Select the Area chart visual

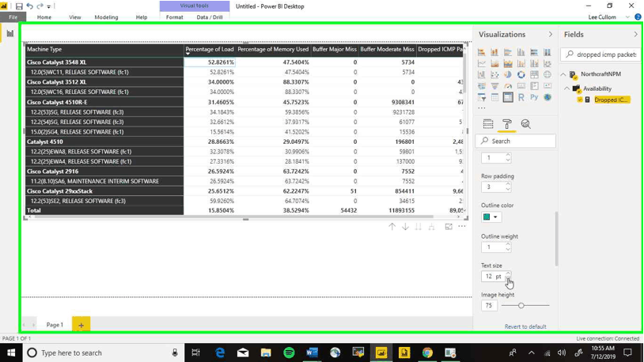pos(494,63)
